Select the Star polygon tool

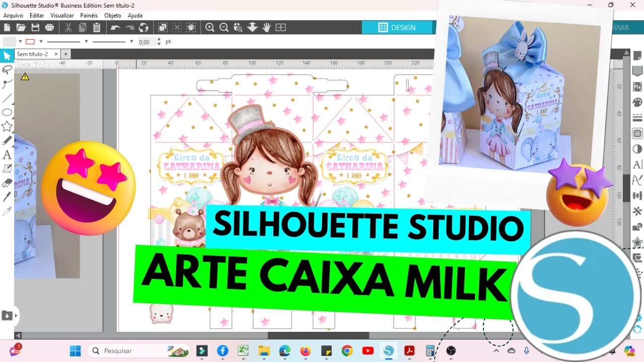(7, 126)
